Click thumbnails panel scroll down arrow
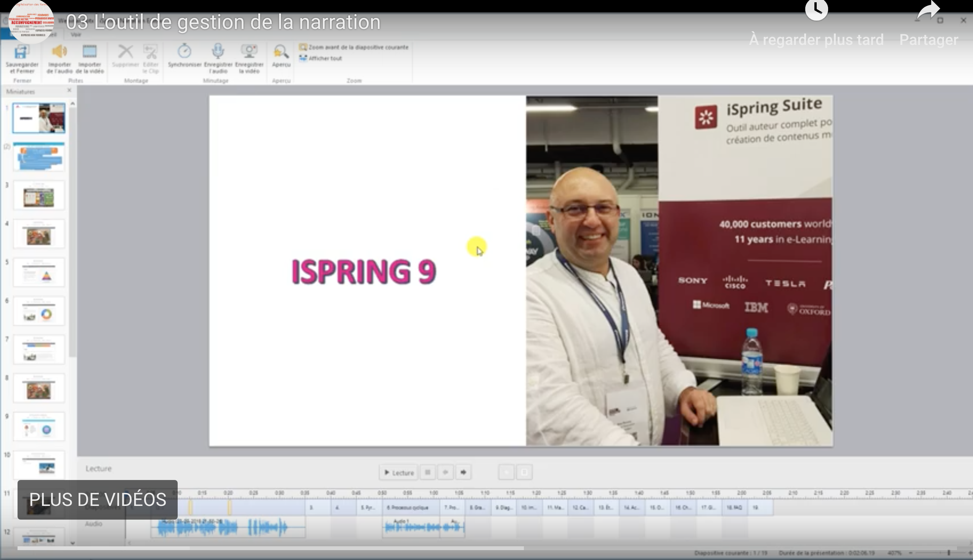 [72, 543]
